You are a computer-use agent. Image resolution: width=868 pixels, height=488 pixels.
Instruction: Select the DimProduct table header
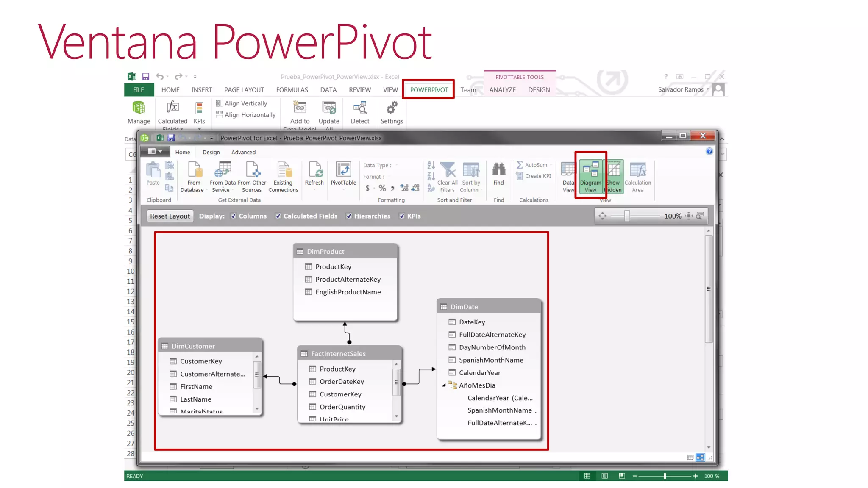345,251
